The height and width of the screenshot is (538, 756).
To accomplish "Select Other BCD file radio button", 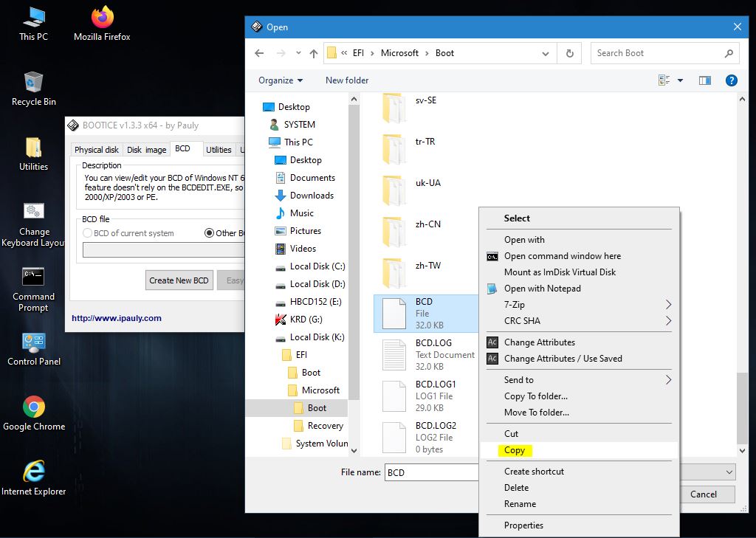I will [x=210, y=233].
